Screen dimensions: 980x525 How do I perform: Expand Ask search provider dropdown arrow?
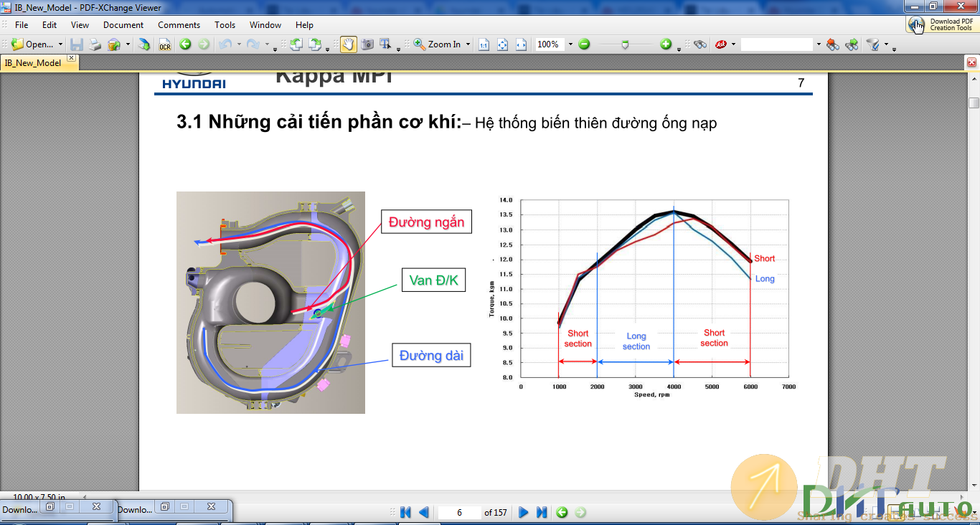733,44
